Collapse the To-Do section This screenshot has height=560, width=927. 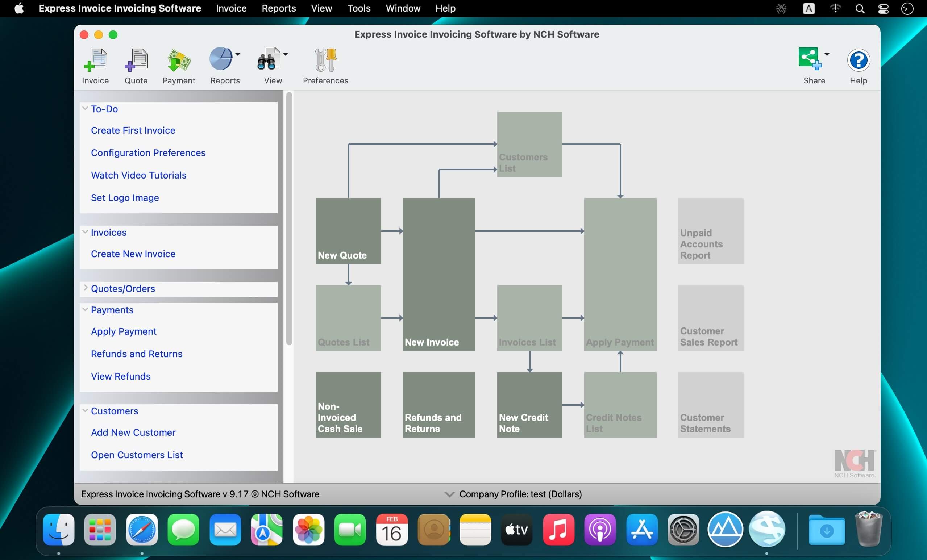tap(86, 108)
